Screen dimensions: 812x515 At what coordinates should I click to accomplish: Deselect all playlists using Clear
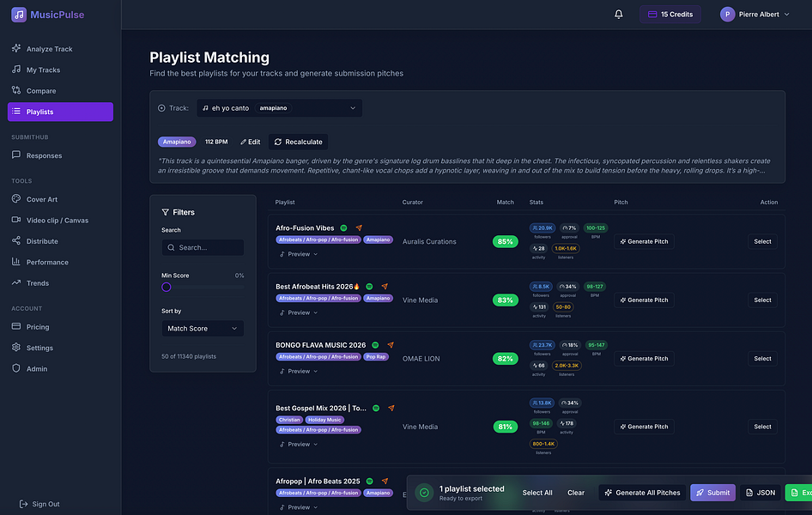(x=575, y=492)
